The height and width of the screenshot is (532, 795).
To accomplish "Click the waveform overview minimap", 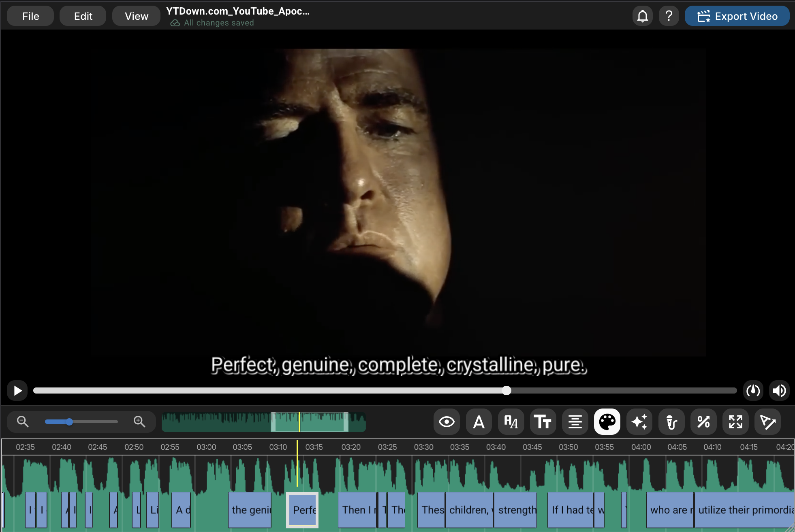I will click(x=264, y=422).
